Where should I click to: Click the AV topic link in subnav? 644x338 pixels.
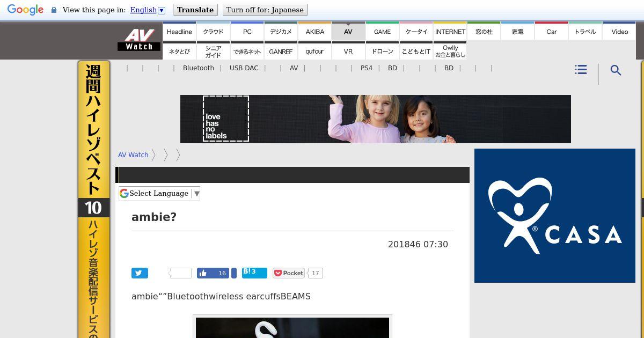pyautogui.click(x=294, y=68)
